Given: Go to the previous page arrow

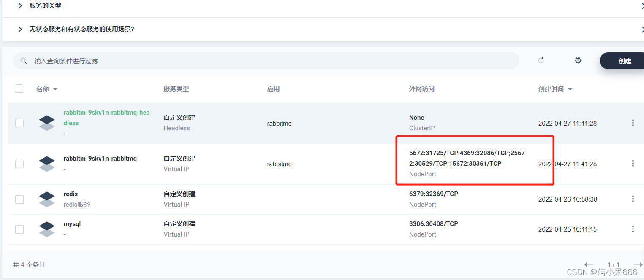Looking at the screenshot, I should 589,264.
